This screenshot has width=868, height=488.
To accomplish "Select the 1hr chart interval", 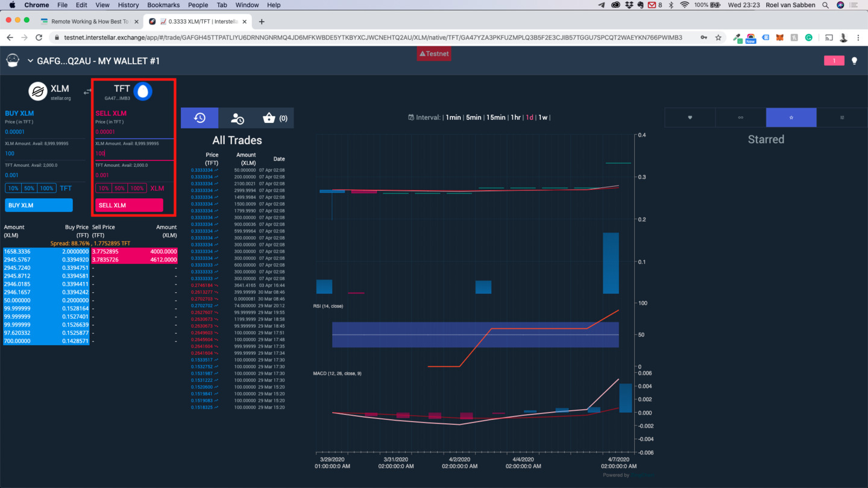I will point(515,117).
